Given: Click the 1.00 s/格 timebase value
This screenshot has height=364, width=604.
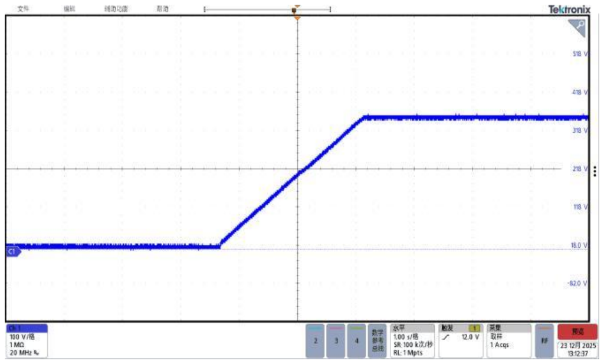Looking at the screenshot, I should 405,337.
